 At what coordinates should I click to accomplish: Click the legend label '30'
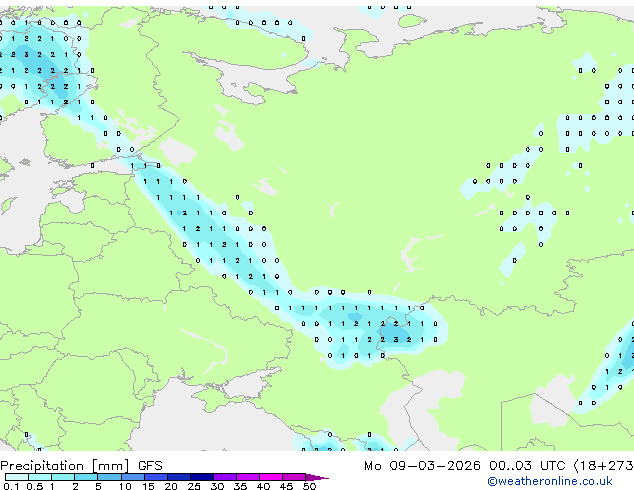(217, 486)
